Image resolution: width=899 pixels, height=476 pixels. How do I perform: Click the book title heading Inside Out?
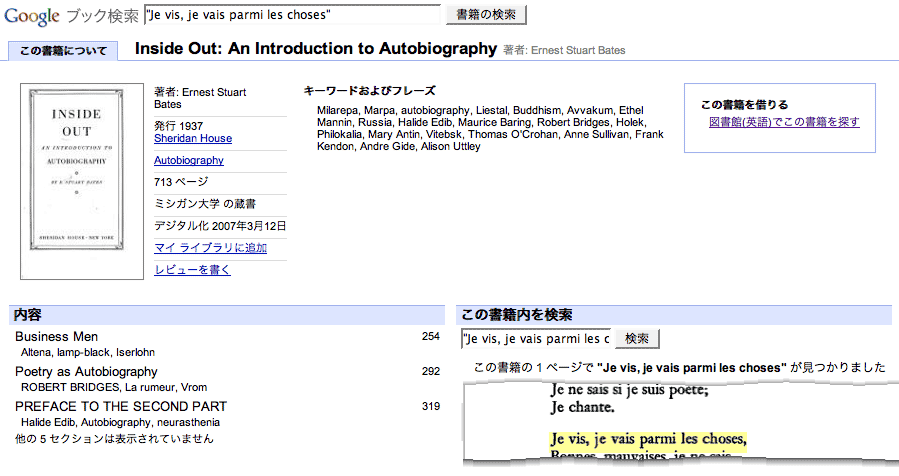coord(316,49)
